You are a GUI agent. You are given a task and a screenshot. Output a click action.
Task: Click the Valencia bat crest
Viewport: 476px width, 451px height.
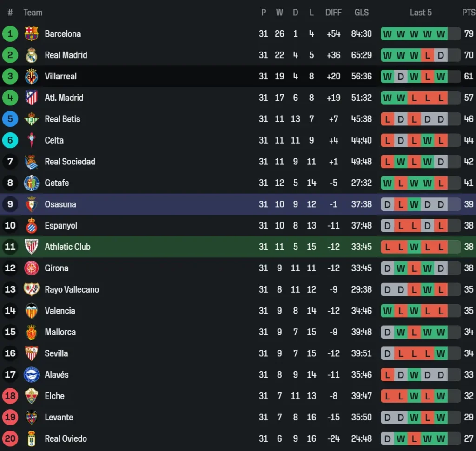pos(31,311)
